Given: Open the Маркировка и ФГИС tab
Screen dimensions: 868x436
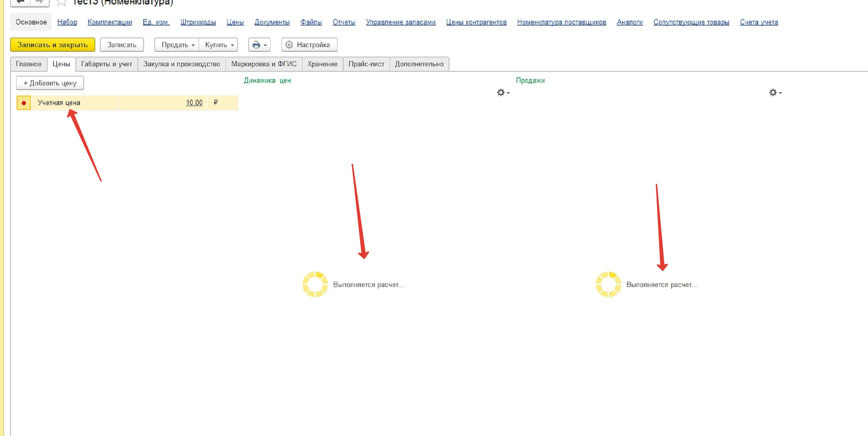Looking at the screenshot, I should point(264,64).
